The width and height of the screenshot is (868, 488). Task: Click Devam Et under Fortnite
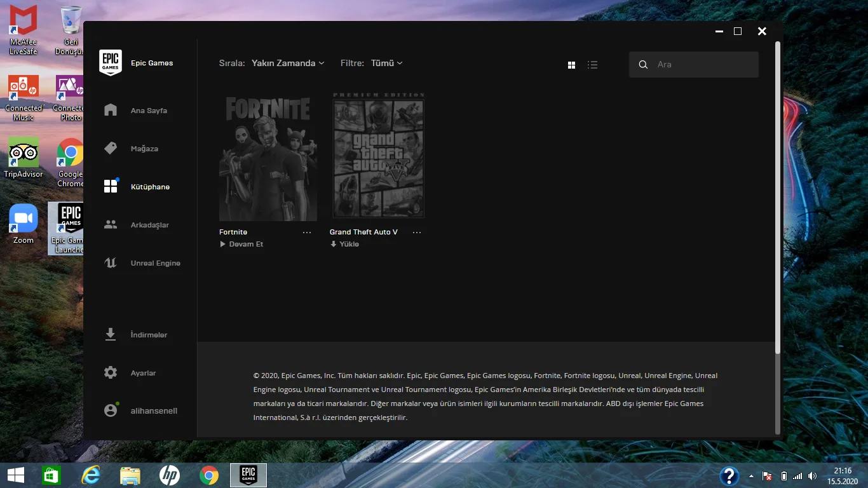click(241, 244)
